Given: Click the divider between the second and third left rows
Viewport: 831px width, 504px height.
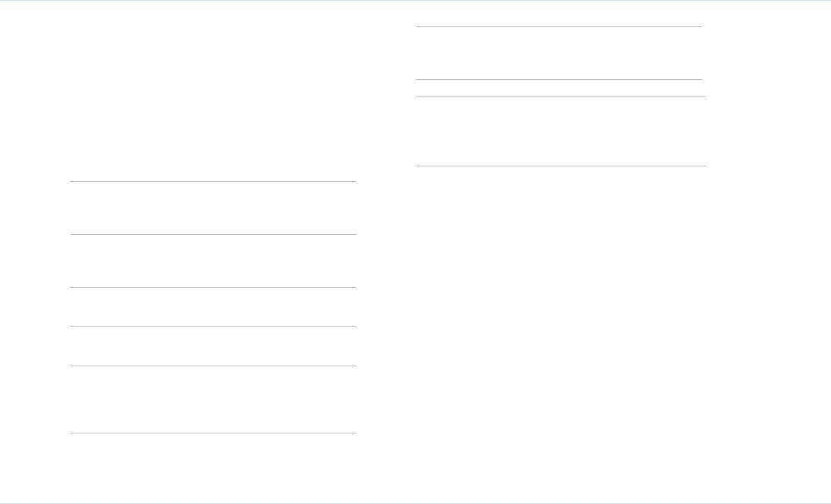Looking at the screenshot, I should (x=213, y=287).
